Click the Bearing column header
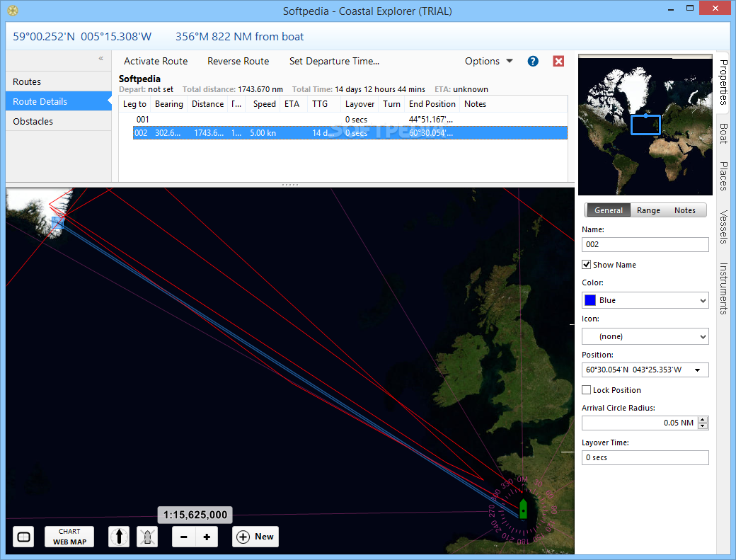 [x=169, y=104]
